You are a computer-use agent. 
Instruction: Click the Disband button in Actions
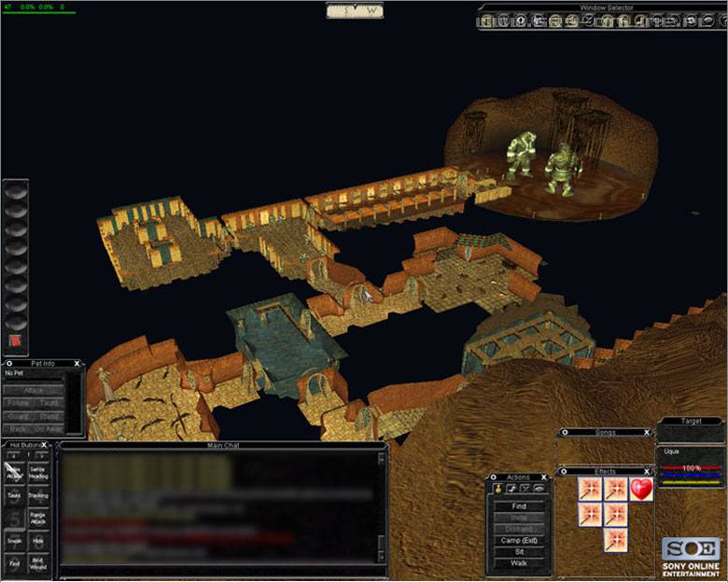click(x=519, y=529)
